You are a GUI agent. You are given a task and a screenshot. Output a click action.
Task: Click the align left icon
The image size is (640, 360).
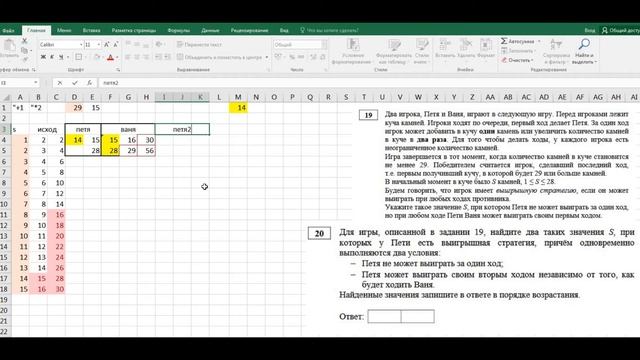click(x=128, y=57)
